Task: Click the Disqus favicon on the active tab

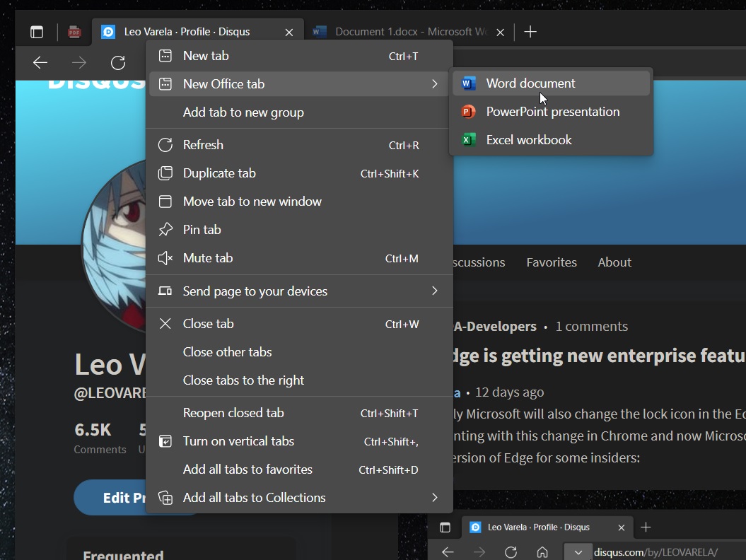Action: tap(107, 31)
